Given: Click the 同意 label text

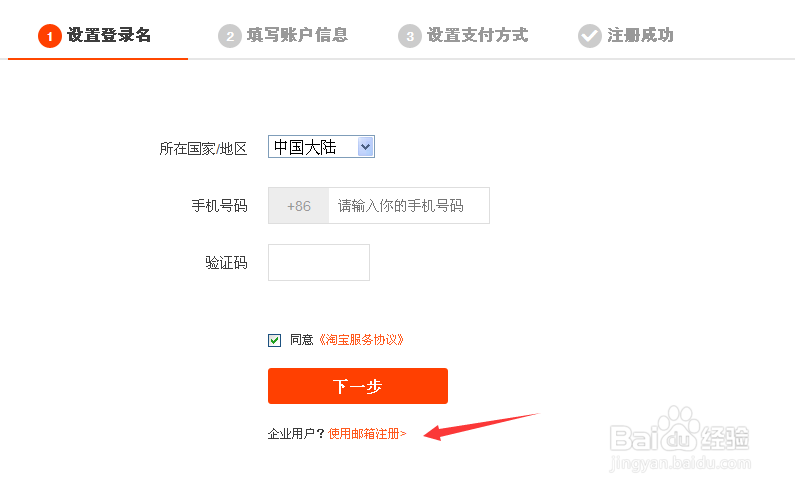Looking at the screenshot, I should point(301,340).
